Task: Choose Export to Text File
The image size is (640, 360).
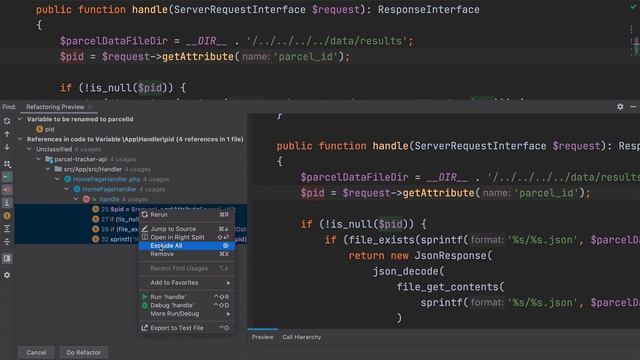Action: pos(187,328)
